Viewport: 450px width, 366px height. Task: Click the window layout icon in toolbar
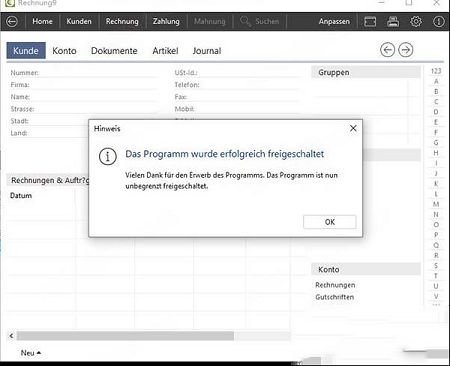coord(370,22)
